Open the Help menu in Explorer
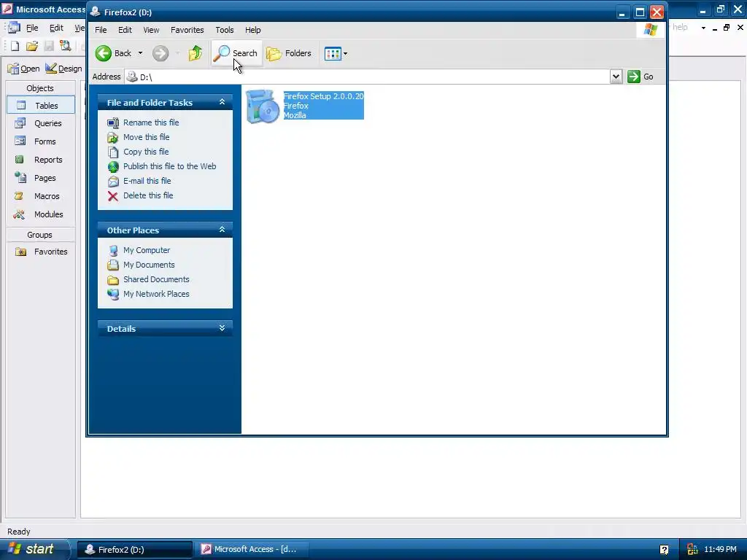 pyautogui.click(x=253, y=30)
